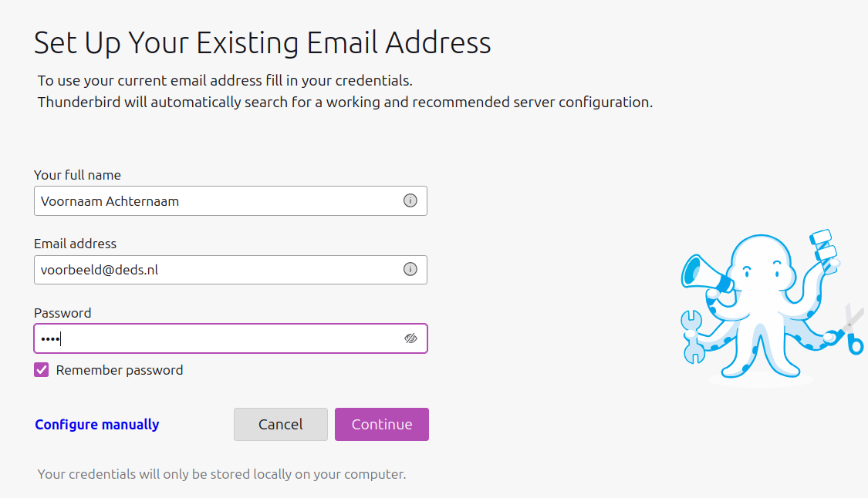The image size is (868, 498).
Task: Click the info icon in the full name field
Action: (x=410, y=200)
